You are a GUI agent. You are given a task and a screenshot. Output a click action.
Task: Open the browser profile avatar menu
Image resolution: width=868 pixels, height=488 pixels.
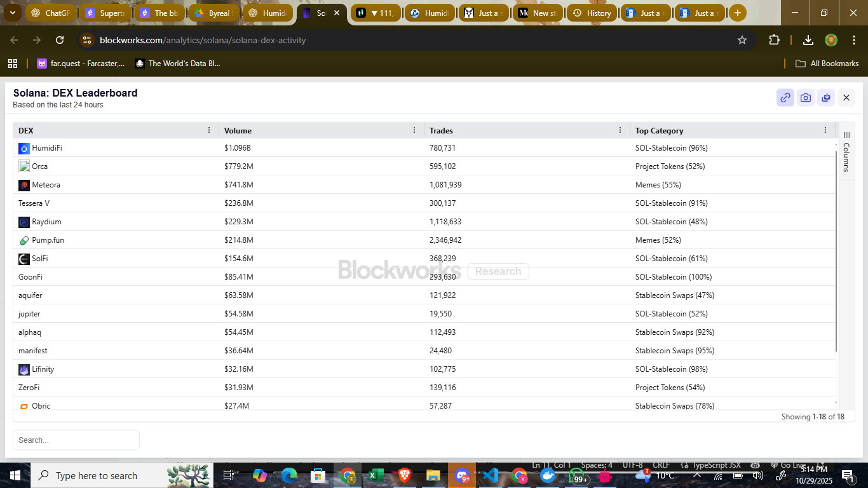coord(831,40)
